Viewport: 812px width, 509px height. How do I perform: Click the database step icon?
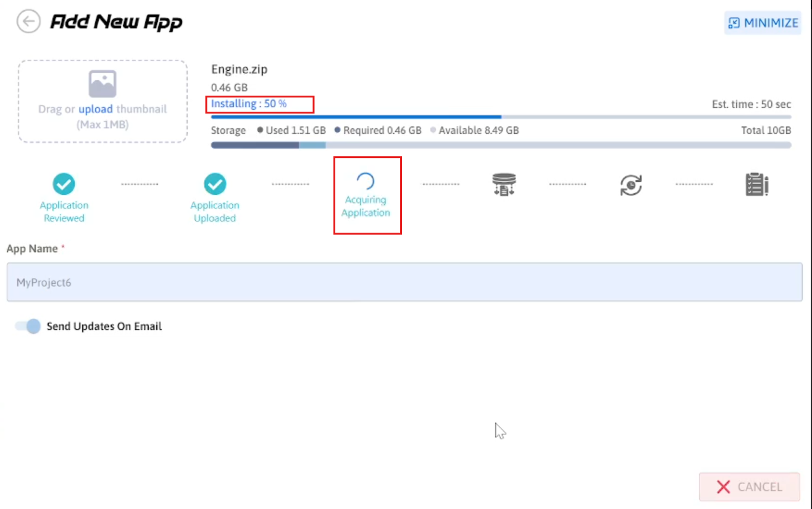504,184
